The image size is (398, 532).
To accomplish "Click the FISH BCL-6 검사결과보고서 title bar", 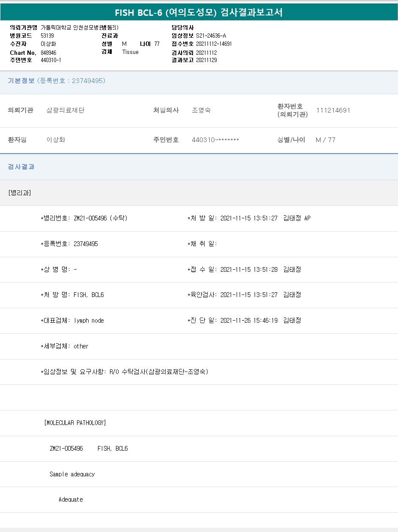I will (x=199, y=12).
